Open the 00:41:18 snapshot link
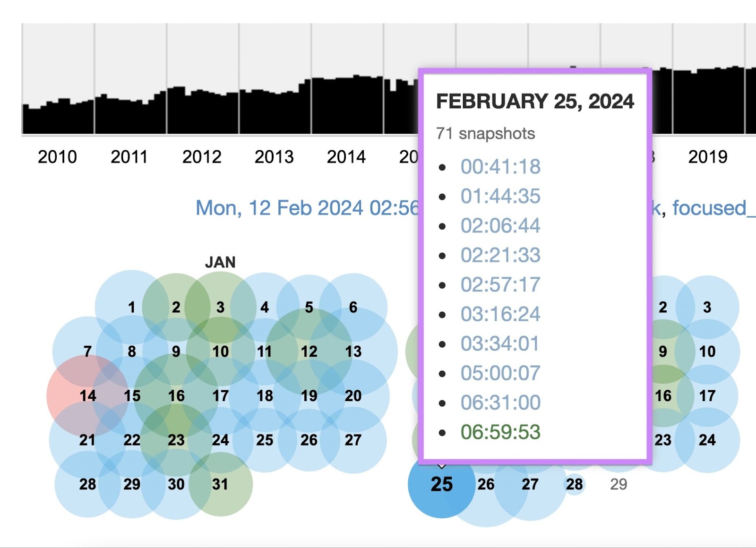756x548 pixels. 500,166
